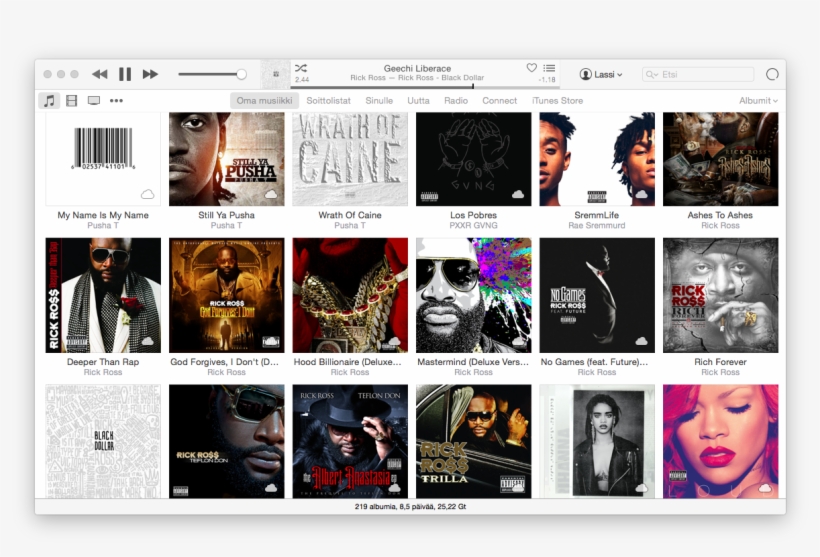The height and width of the screenshot is (557, 820).
Task: Open the Lassi account menu
Action: [601, 74]
